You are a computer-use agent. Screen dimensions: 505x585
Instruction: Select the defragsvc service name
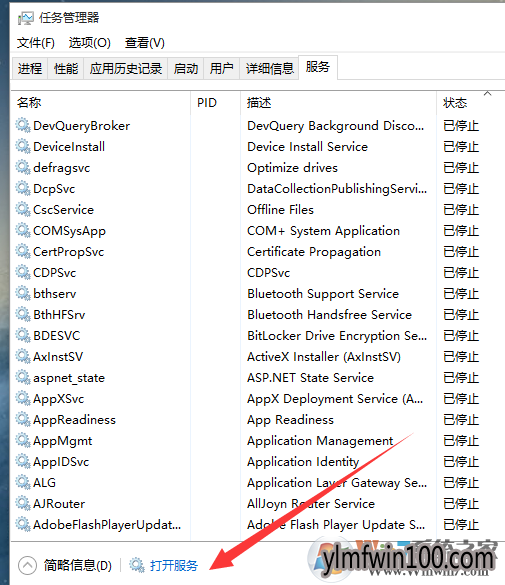tap(62, 168)
